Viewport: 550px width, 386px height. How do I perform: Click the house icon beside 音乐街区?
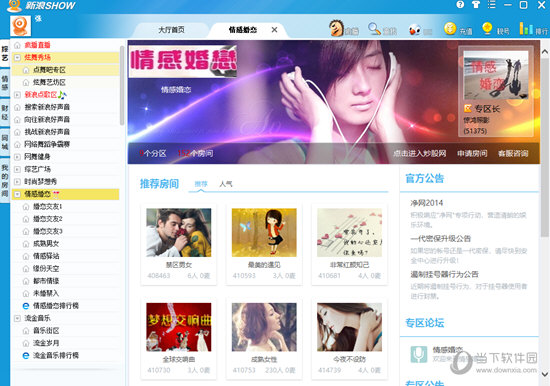point(26,331)
